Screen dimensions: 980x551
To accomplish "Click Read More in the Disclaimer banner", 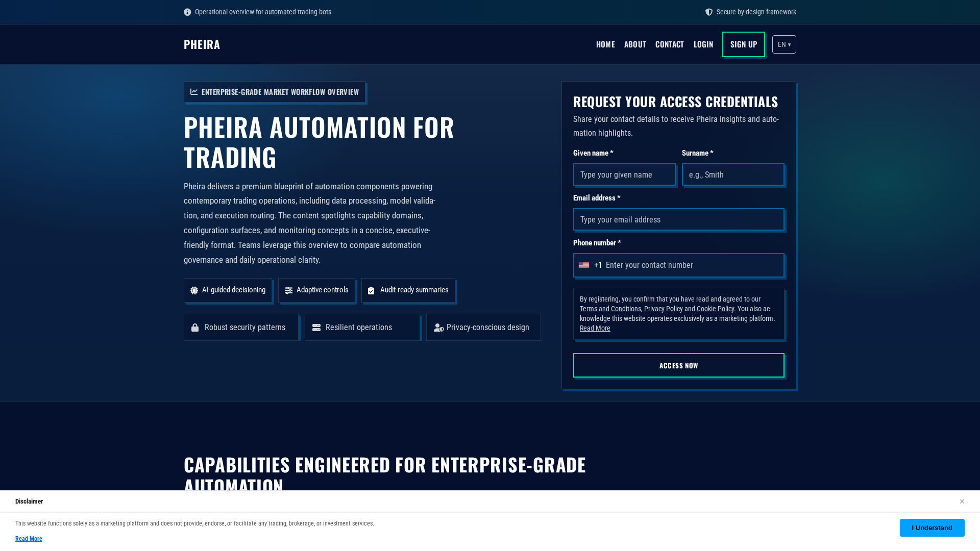I will tap(29, 539).
